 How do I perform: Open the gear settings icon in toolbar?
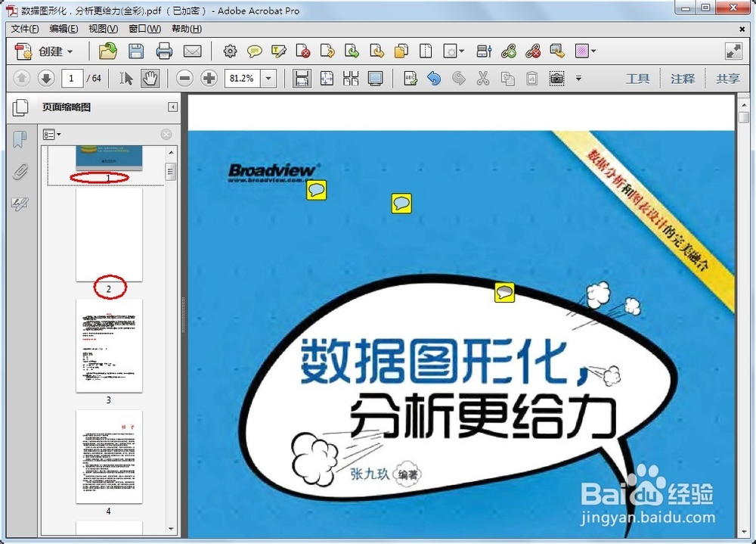230,51
